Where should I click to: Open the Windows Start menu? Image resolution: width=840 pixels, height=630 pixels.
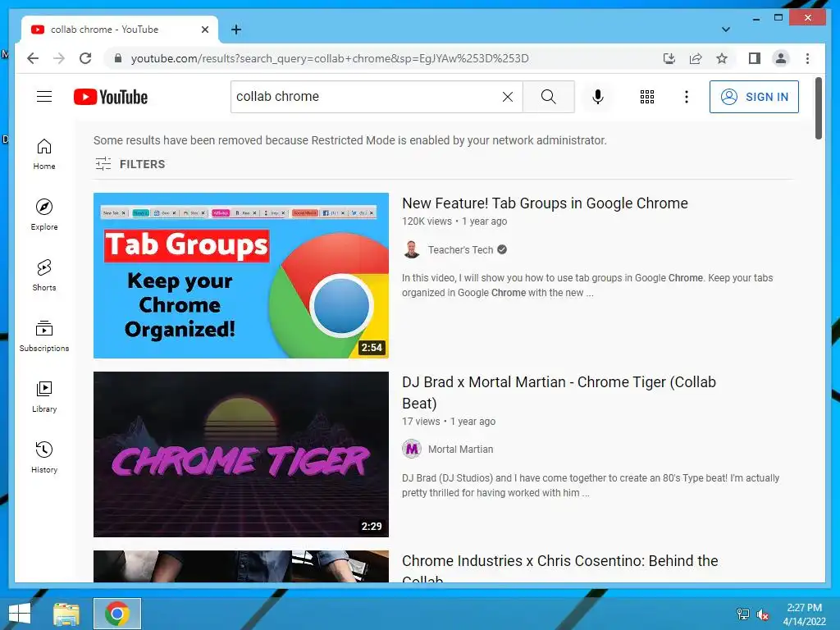click(x=20, y=614)
